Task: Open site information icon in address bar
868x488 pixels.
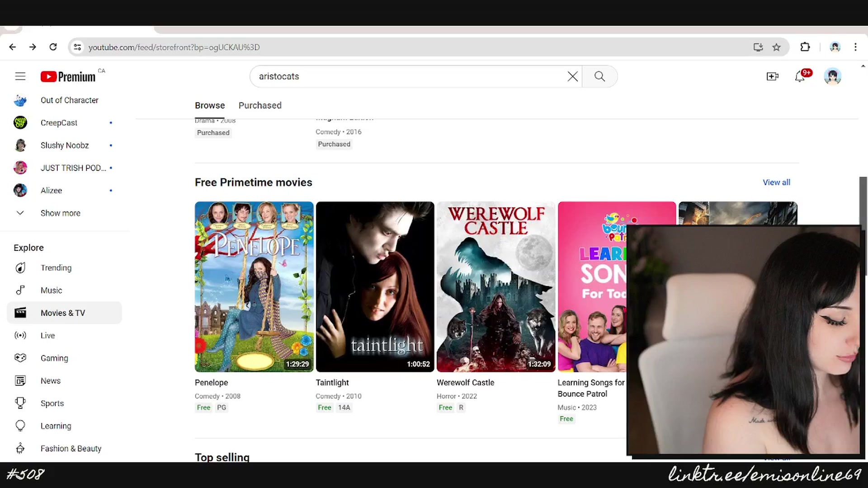Action: pyautogui.click(x=78, y=47)
